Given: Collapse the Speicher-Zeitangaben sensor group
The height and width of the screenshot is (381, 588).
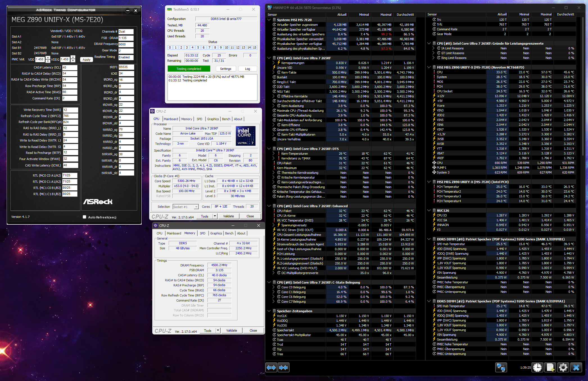Looking at the screenshot, I should [269, 311].
